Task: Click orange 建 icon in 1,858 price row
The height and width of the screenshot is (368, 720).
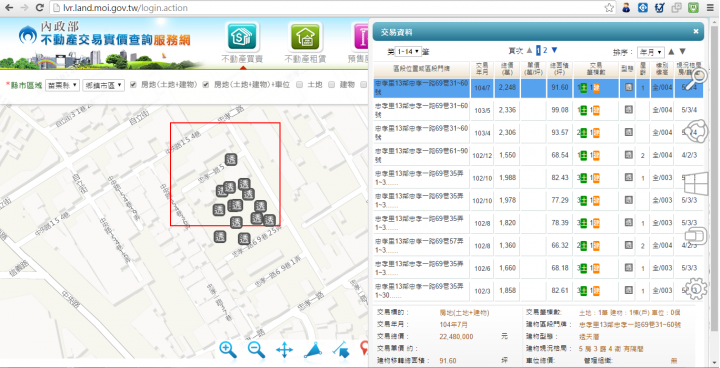Action: [x=596, y=290]
